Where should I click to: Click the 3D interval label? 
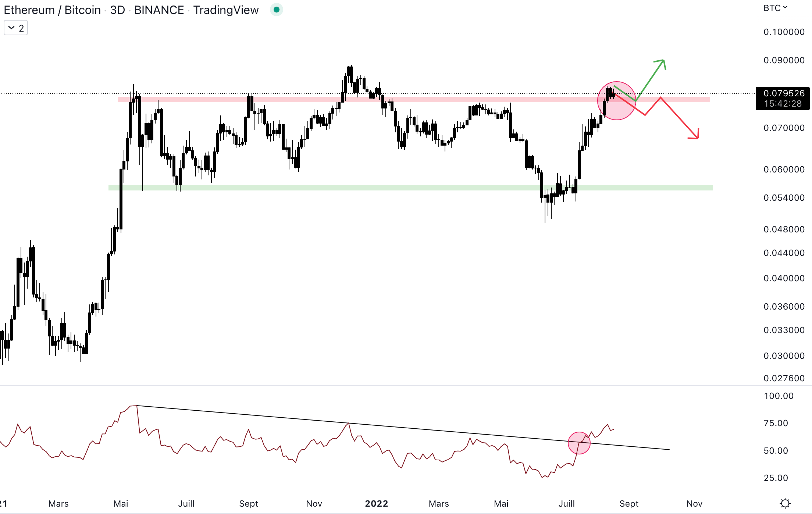(x=117, y=10)
